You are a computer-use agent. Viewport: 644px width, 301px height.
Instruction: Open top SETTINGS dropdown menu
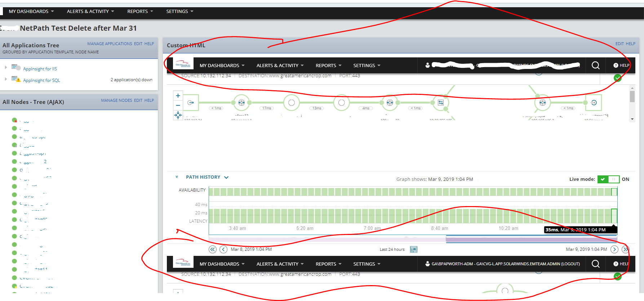(x=180, y=11)
